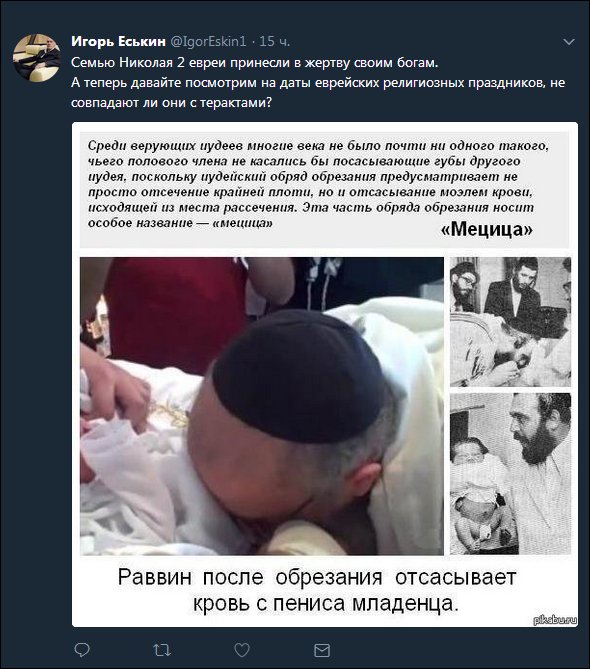Click the @IgorEskin1 handle
Image resolution: width=590 pixels, height=669 pixels.
pyautogui.click(x=208, y=41)
